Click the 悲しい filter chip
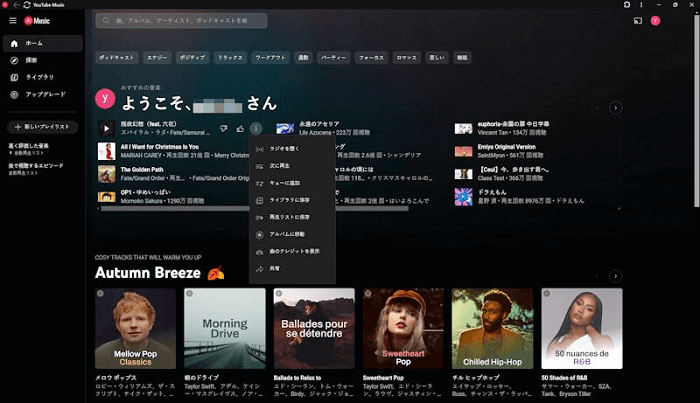Screen dimensions: 700x403 coord(437,58)
